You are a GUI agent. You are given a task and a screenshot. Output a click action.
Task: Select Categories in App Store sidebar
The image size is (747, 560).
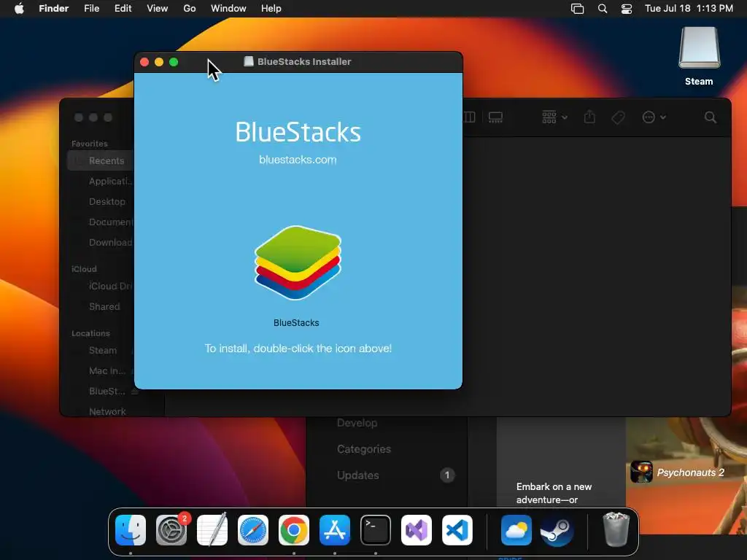point(364,449)
